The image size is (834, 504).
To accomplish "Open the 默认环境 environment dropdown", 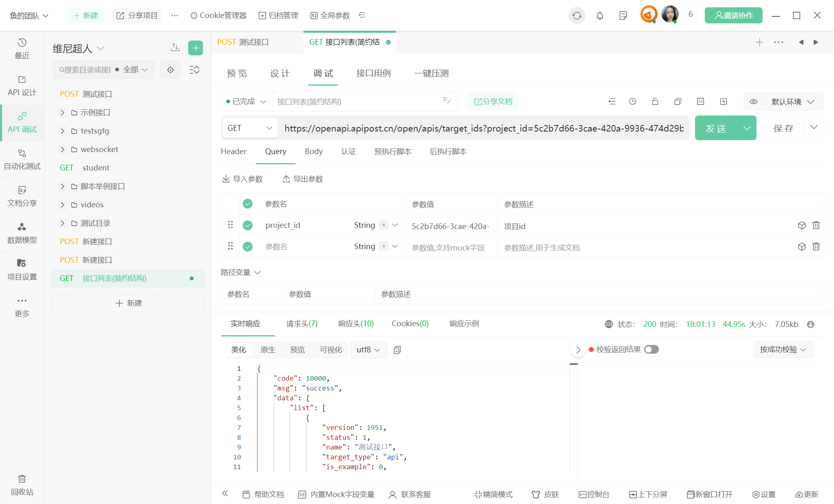I will [792, 102].
